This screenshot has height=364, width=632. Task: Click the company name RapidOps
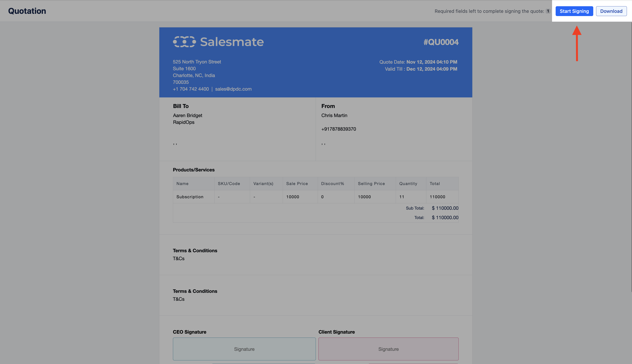[x=184, y=122]
